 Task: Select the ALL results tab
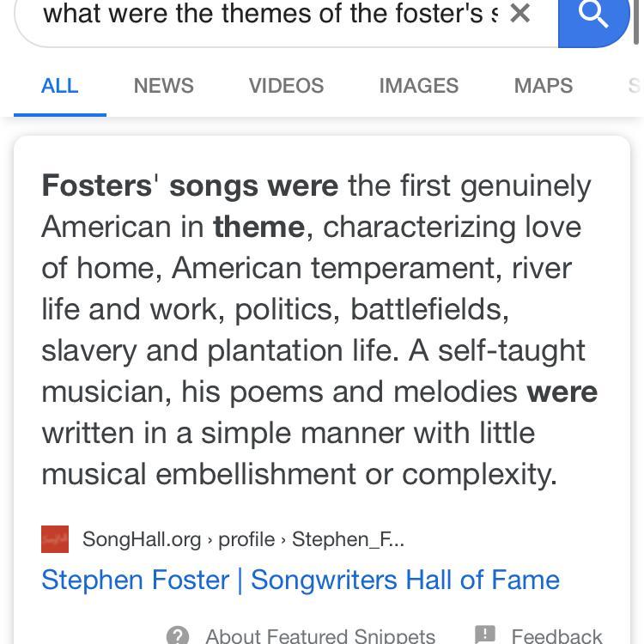coord(60,86)
